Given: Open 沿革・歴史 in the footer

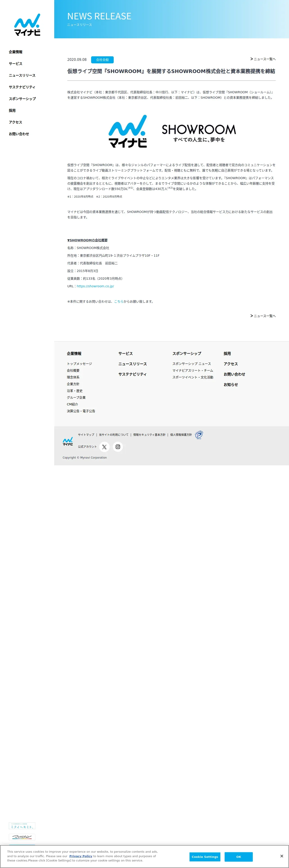Looking at the screenshot, I should tap(75, 391).
